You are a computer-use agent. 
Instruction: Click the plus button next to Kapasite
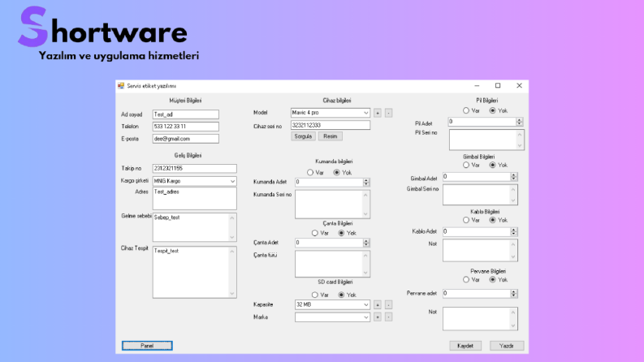coord(378,304)
